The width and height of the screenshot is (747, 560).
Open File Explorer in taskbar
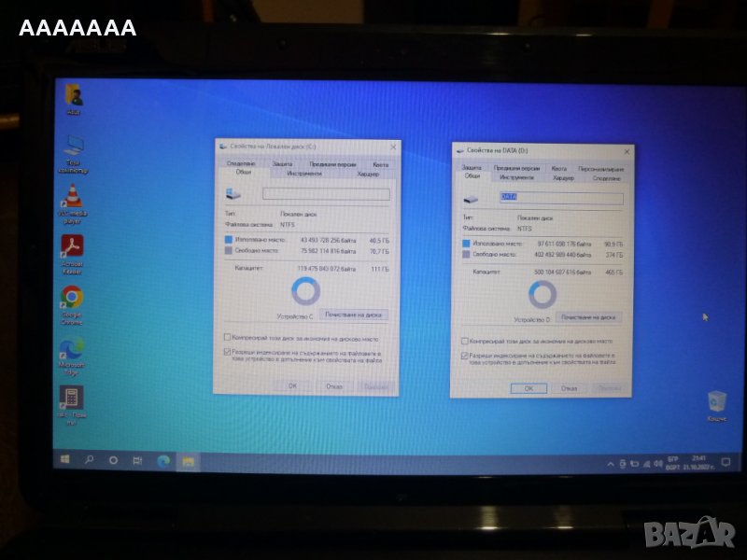pos(188,461)
